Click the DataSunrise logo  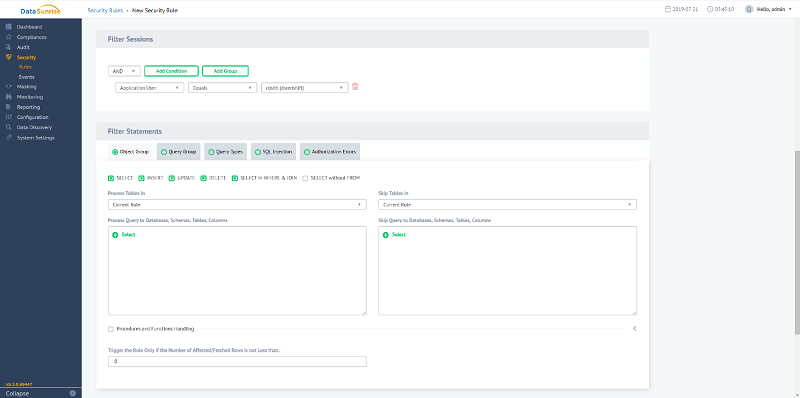tap(40, 10)
